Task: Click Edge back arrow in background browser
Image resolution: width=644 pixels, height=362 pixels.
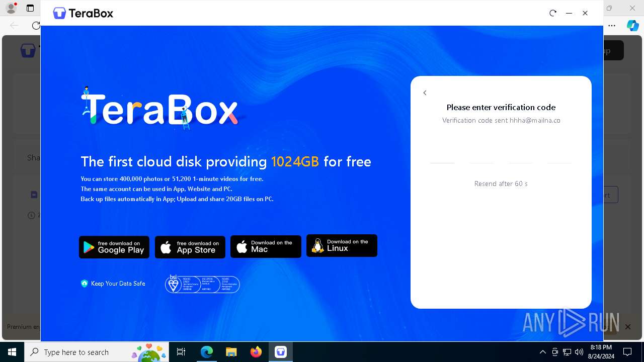Action: pos(14,25)
